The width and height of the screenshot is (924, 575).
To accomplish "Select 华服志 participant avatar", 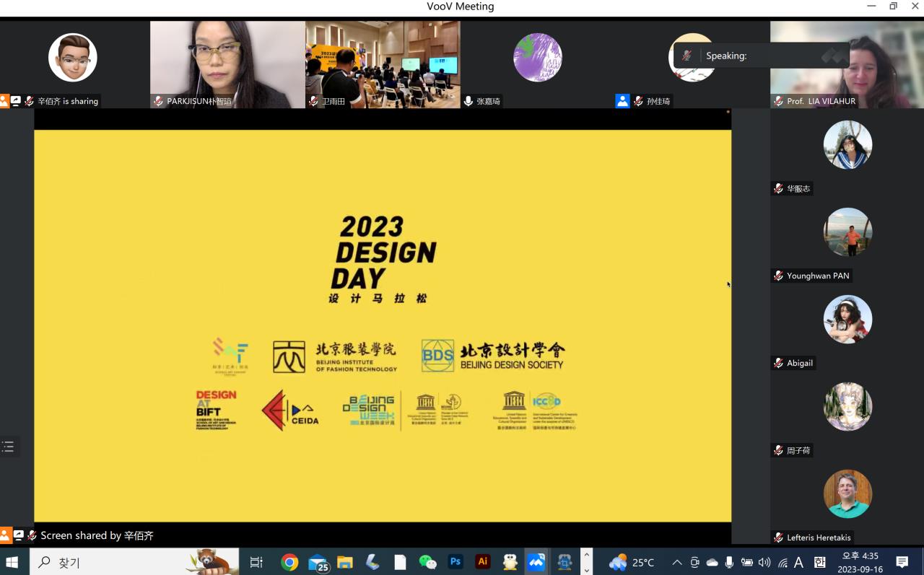I will click(x=847, y=144).
